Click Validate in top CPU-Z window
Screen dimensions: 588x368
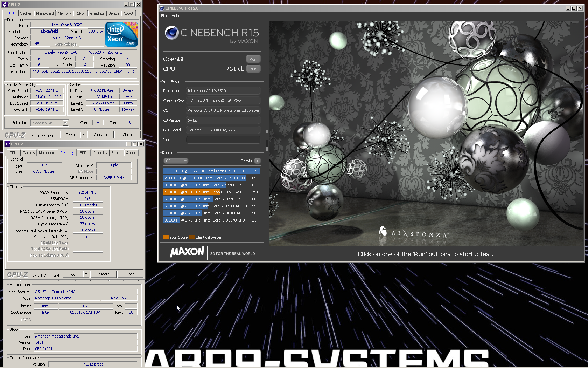click(x=100, y=135)
